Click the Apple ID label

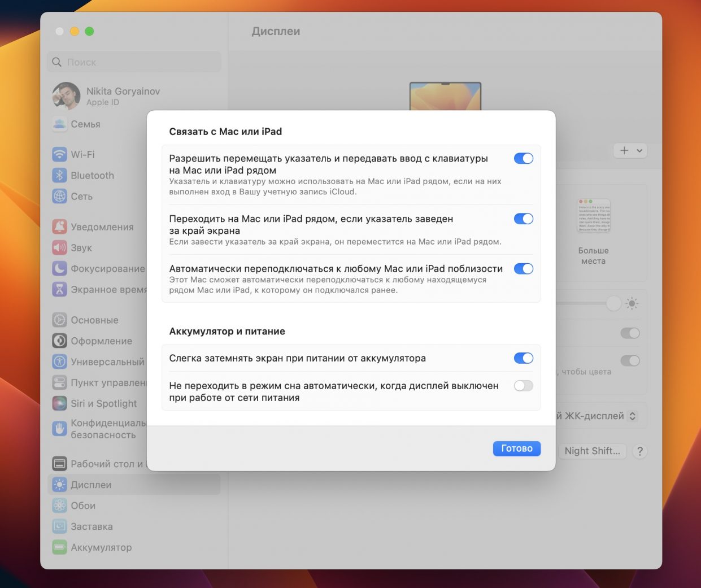pos(103,102)
